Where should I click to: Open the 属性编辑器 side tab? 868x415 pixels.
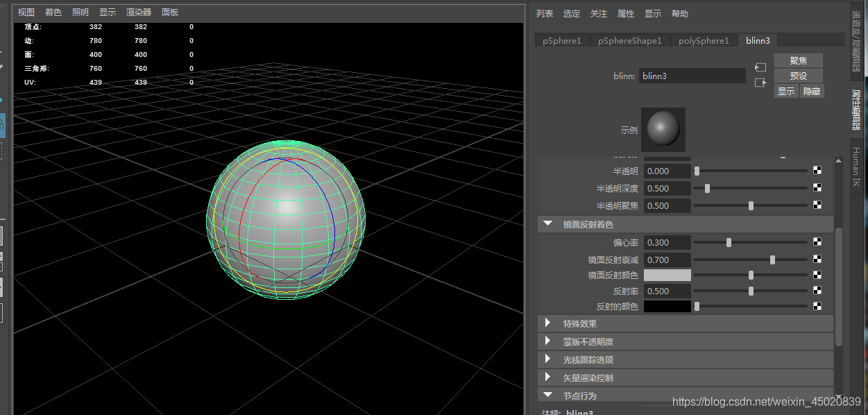[856, 110]
